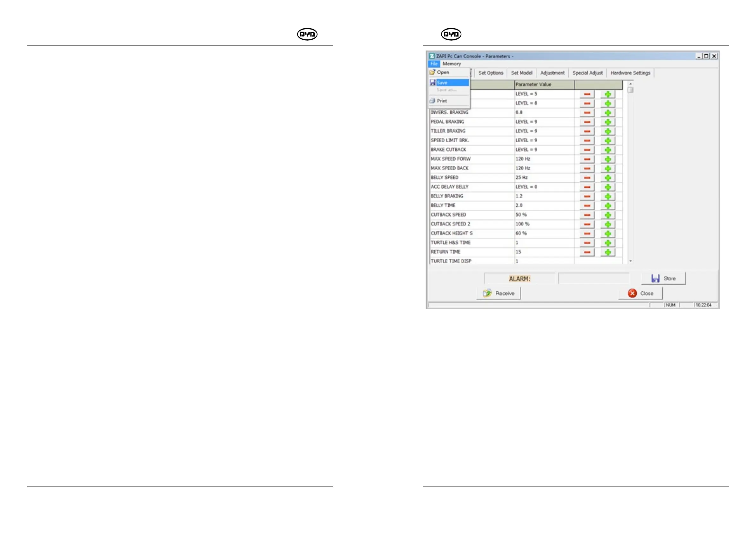
Task: Open the Special Adjust tab
Action: (587, 73)
